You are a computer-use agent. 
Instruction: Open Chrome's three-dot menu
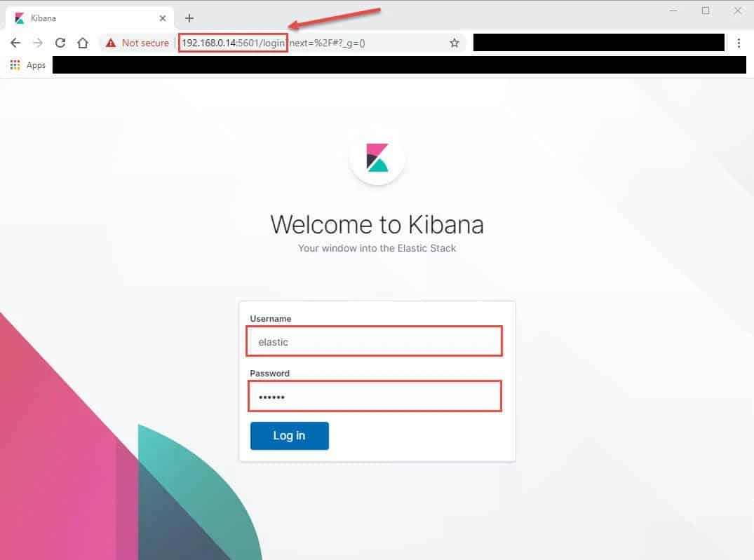click(739, 43)
